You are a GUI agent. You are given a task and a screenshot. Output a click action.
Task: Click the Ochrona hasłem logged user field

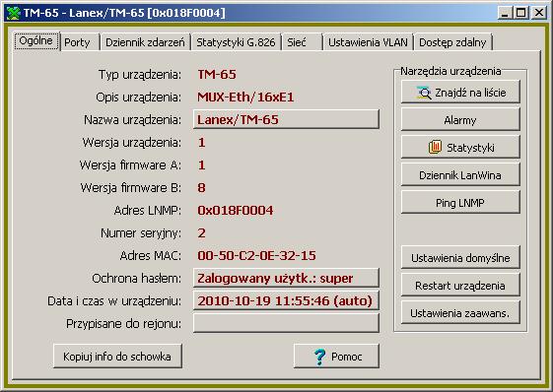coord(286,278)
